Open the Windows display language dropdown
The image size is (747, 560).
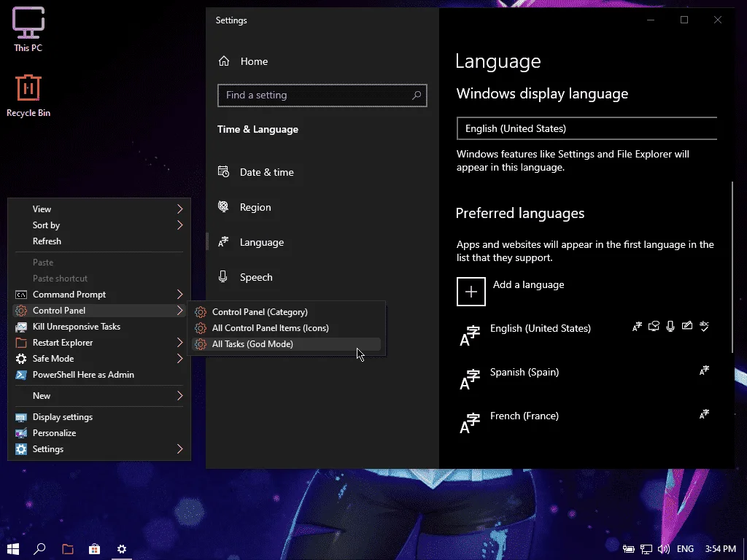587,128
